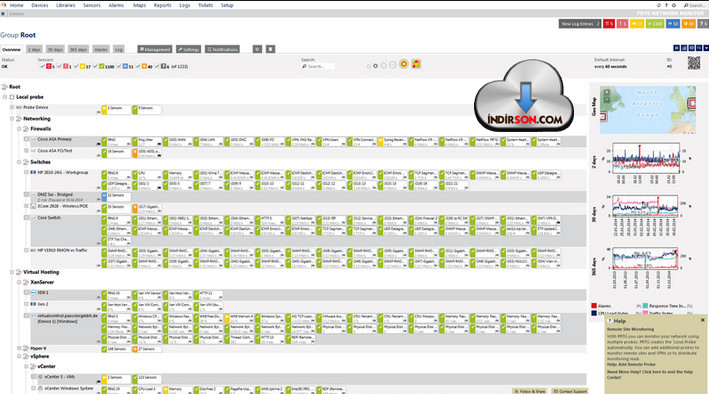Viewport: 709px width, 394px height.
Task: Select the second tree size radio circle
Action: pos(375,66)
